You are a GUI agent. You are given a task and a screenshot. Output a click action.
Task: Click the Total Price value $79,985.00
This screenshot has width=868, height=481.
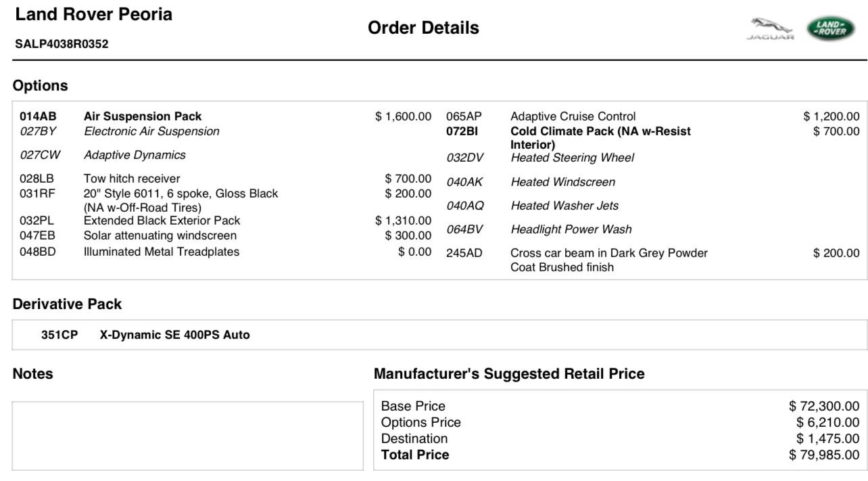(x=824, y=455)
